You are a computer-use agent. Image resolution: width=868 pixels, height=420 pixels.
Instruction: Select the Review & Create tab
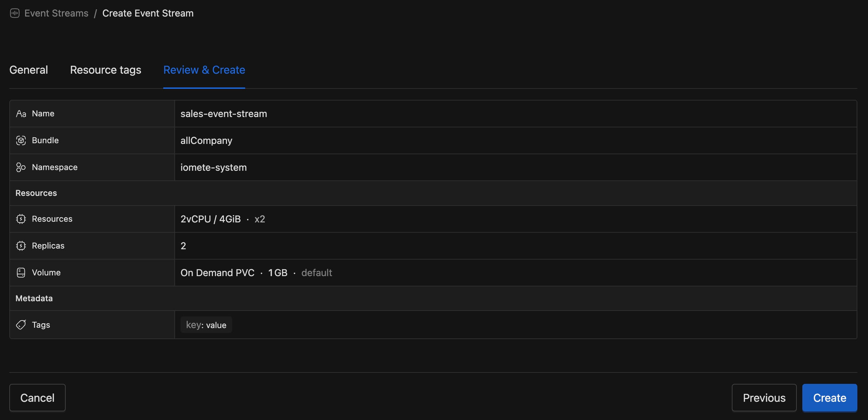(x=204, y=70)
